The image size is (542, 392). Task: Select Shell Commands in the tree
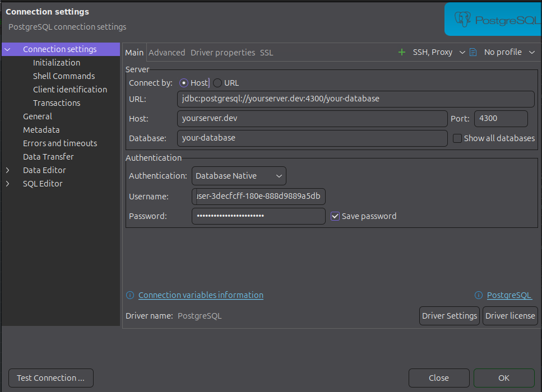pyautogui.click(x=64, y=76)
